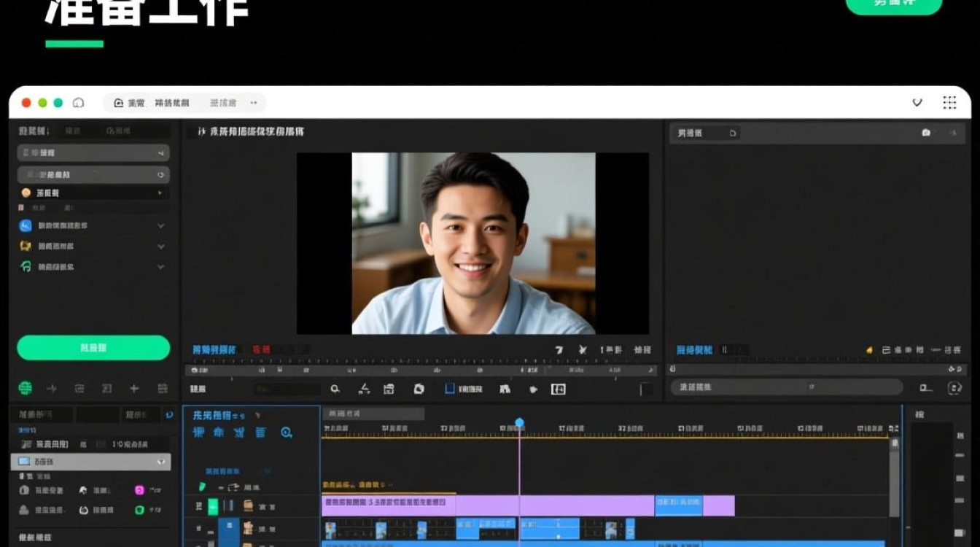This screenshot has width=980, height=547.
Task: Select the first title bar tab with camera icon
Action: pos(152,103)
